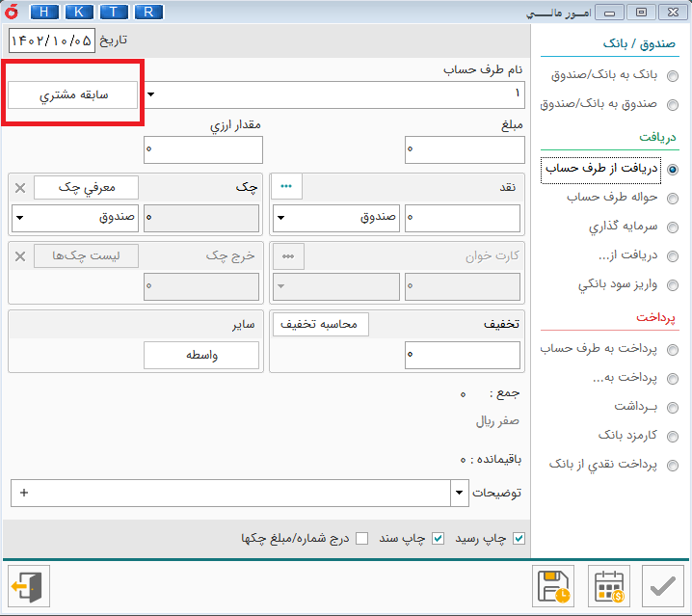Image resolution: width=692 pixels, height=616 pixels.
Task: Click the مبلغ amount input field
Action: pos(462,149)
